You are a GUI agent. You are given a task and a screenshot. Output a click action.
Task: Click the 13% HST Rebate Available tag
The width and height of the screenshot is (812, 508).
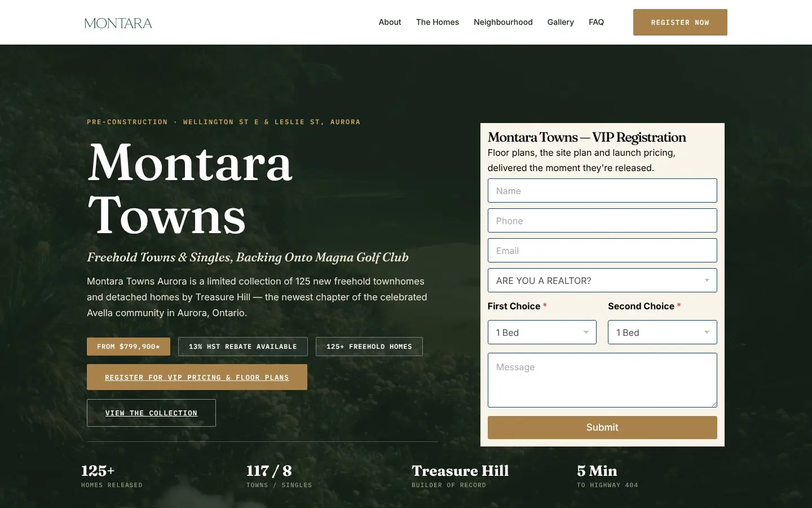tap(243, 347)
